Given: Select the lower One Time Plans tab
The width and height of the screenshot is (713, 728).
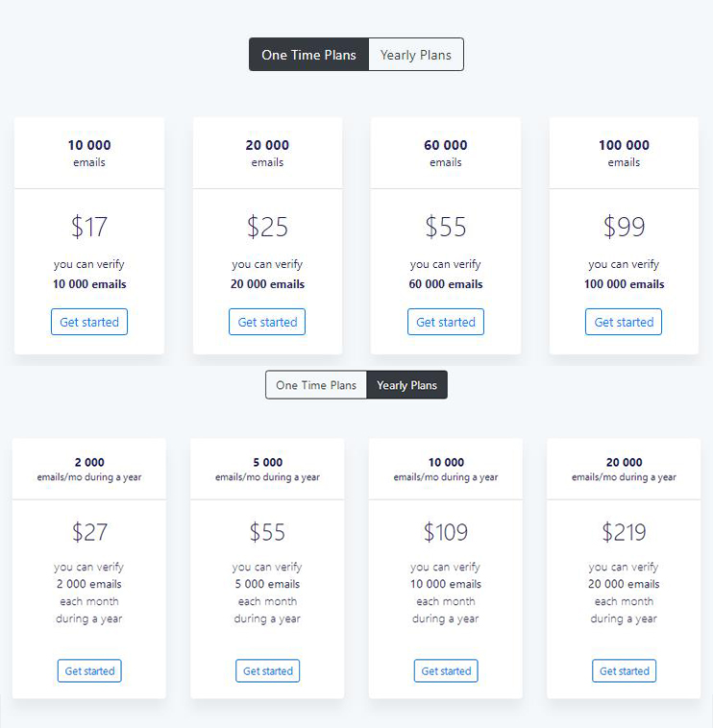Looking at the screenshot, I should [x=316, y=385].
